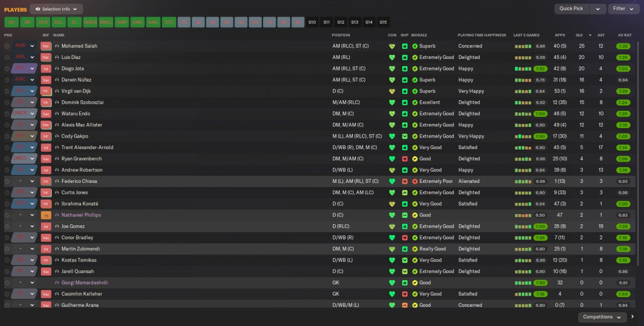Open the Competitions dropdown
This screenshot has width=644, height=326.
coord(602,317)
